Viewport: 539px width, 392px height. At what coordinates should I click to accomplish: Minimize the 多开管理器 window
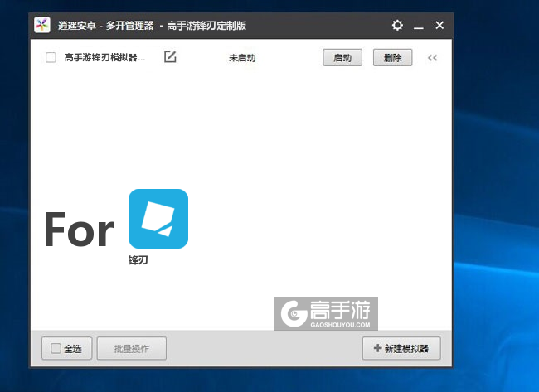click(x=418, y=26)
